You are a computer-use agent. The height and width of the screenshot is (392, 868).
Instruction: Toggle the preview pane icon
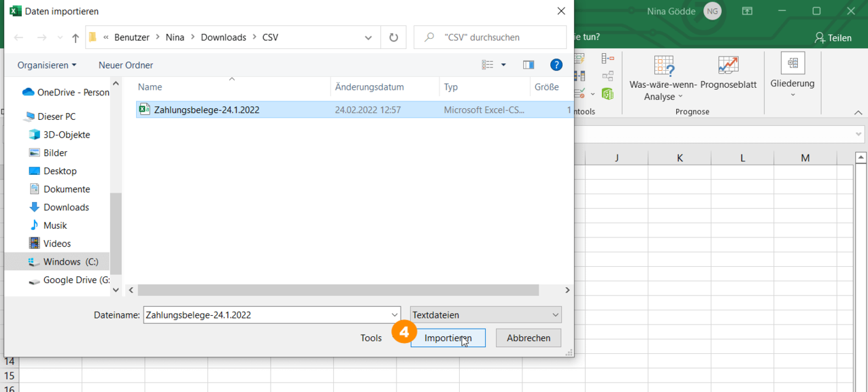(x=529, y=65)
